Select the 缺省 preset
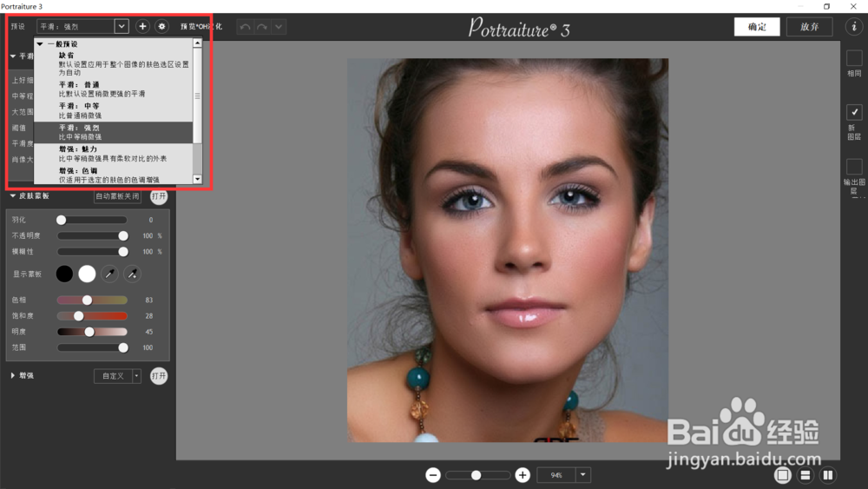 [x=114, y=63]
